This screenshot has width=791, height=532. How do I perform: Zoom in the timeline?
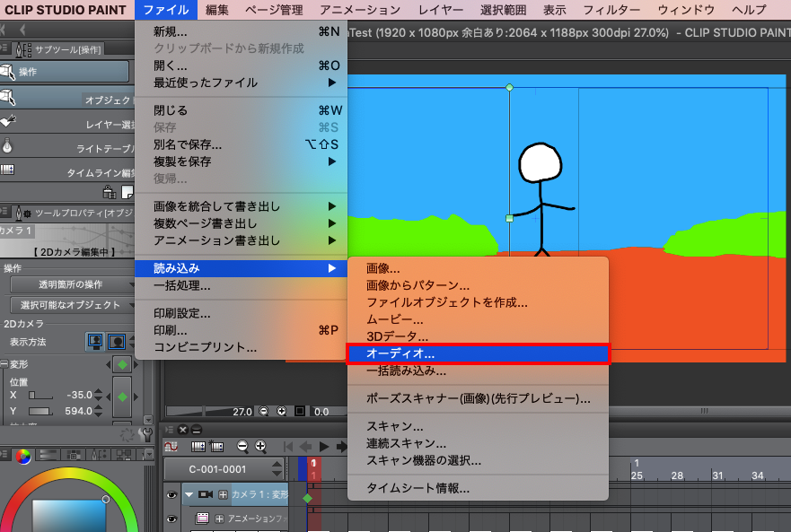click(x=260, y=446)
